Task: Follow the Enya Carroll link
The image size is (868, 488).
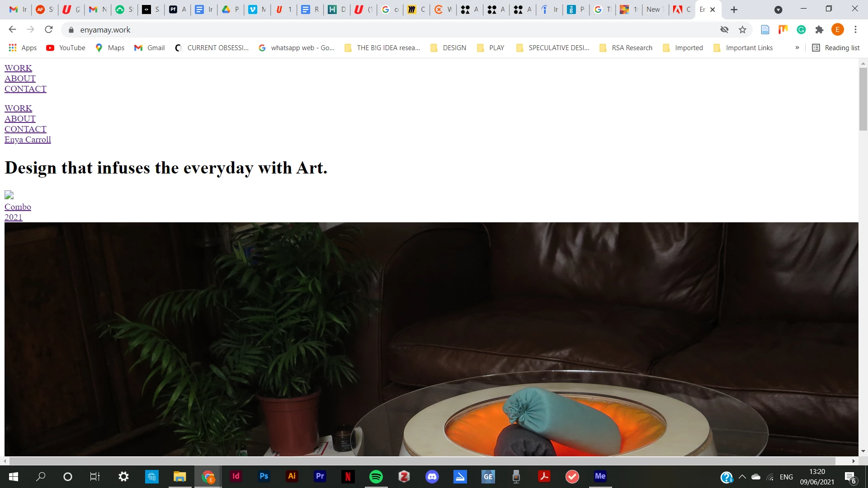Action: [x=28, y=140]
